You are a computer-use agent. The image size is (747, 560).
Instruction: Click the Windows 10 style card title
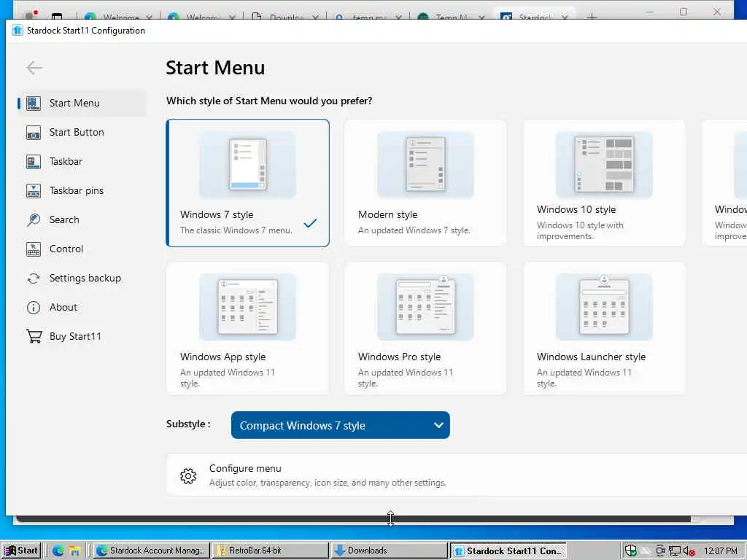coord(576,209)
